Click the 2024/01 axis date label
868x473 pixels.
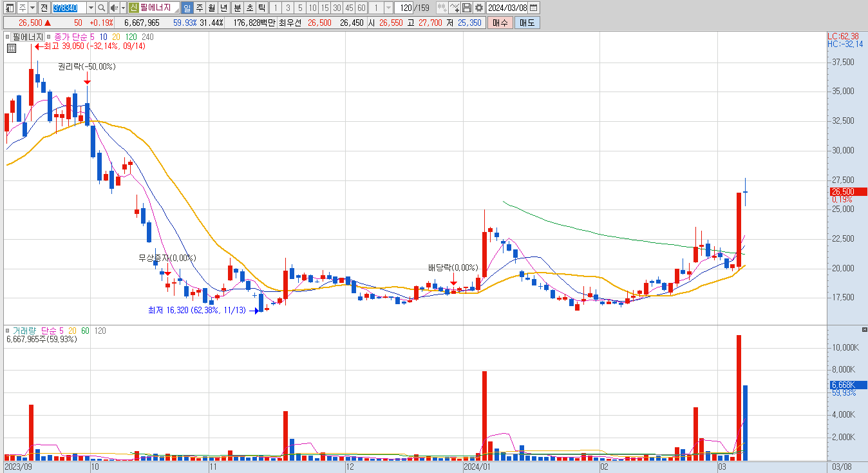click(x=478, y=467)
